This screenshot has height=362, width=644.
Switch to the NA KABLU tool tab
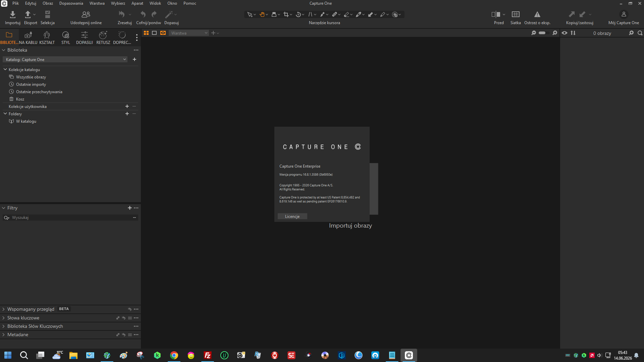[28, 38]
